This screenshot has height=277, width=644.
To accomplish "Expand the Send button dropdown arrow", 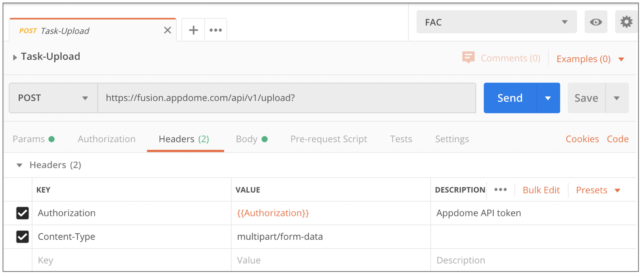I will coord(548,98).
